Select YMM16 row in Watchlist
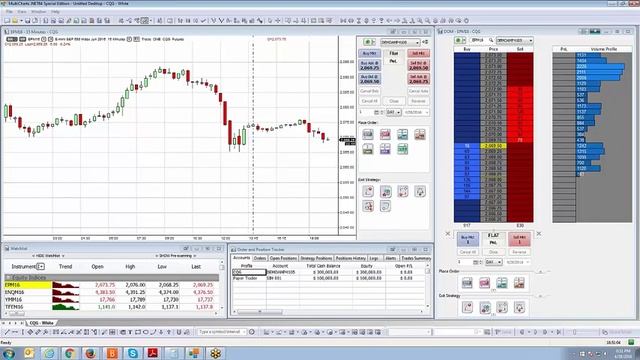The height and width of the screenshot is (360, 640). (x=112, y=300)
